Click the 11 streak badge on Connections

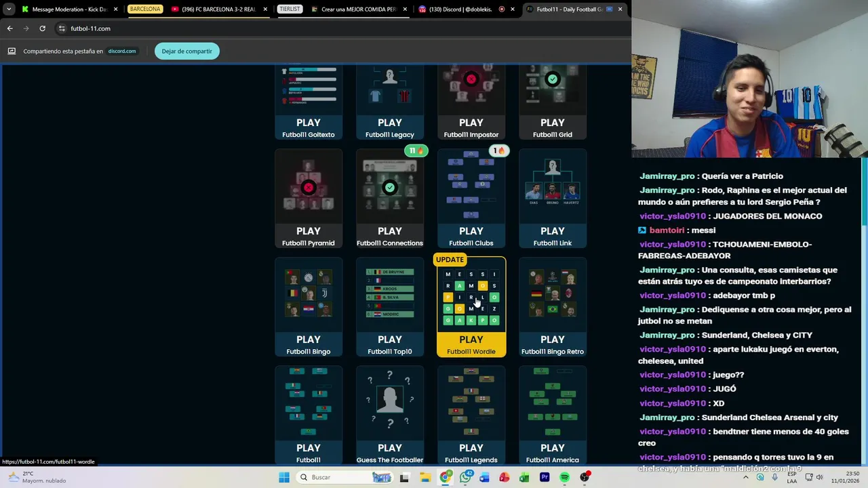click(416, 150)
